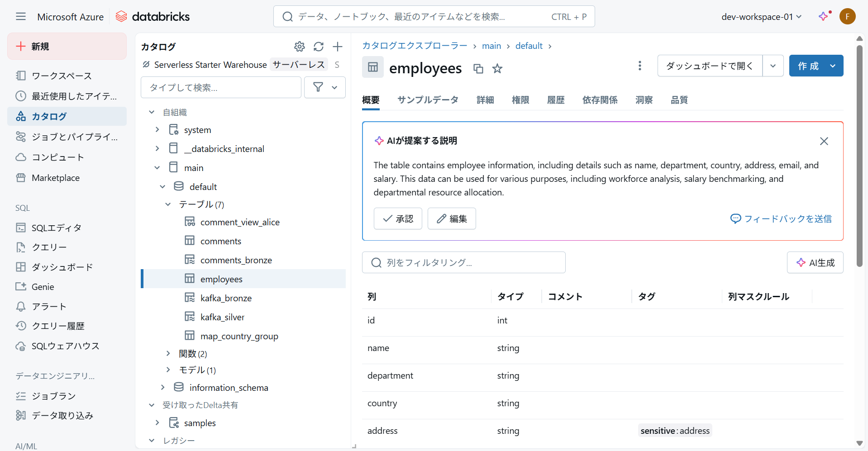868x451 pixels.
Task: Edit the AI suggested description
Action: tap(452, 218)
